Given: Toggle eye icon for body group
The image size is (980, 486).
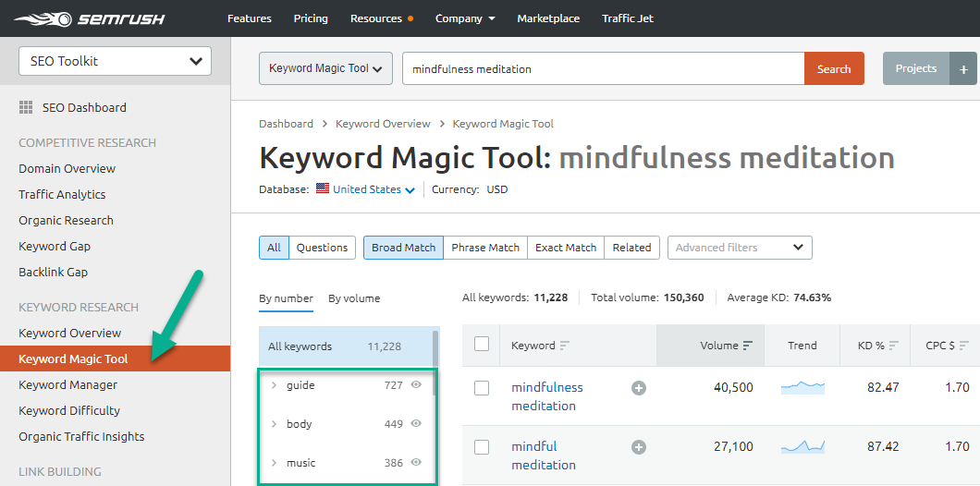Looking at the screenshot, I should pos(416,423).
